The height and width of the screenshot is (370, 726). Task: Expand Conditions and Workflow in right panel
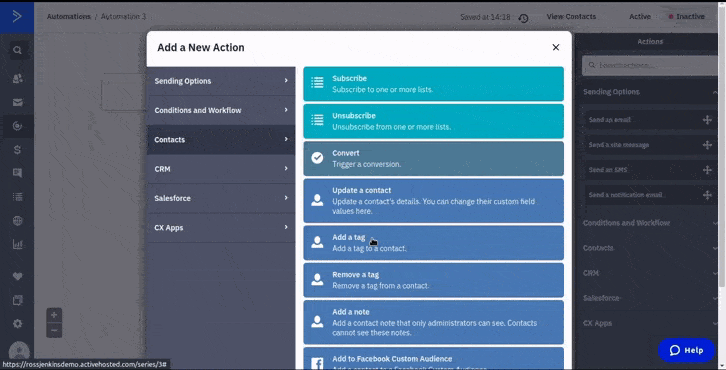click(650, 223)
